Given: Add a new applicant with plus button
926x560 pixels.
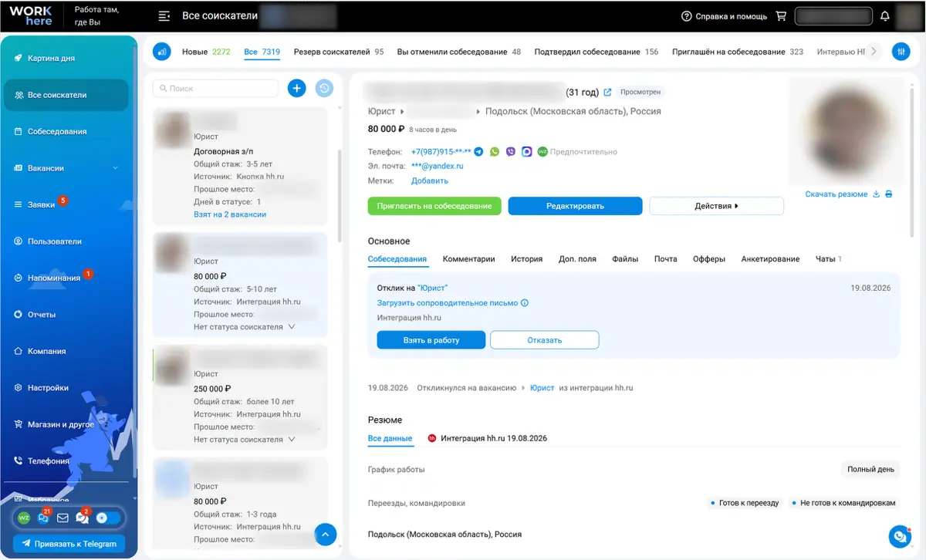Looking at the screenshot, I should [296, 88].
